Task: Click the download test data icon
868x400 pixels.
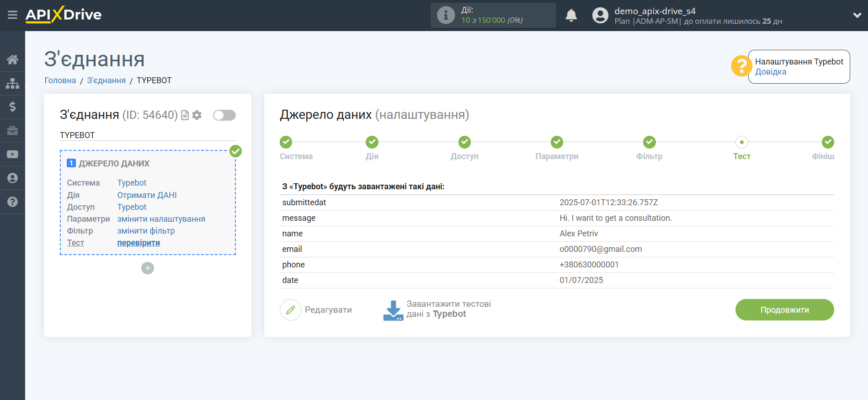Action: click(x=393, y=310)
